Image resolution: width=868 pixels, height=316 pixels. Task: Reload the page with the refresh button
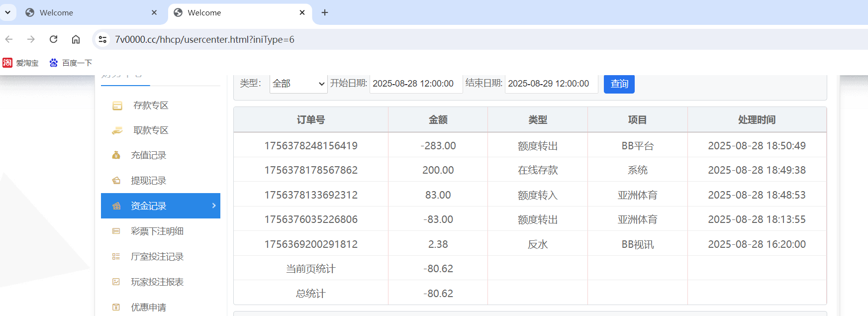53,39
